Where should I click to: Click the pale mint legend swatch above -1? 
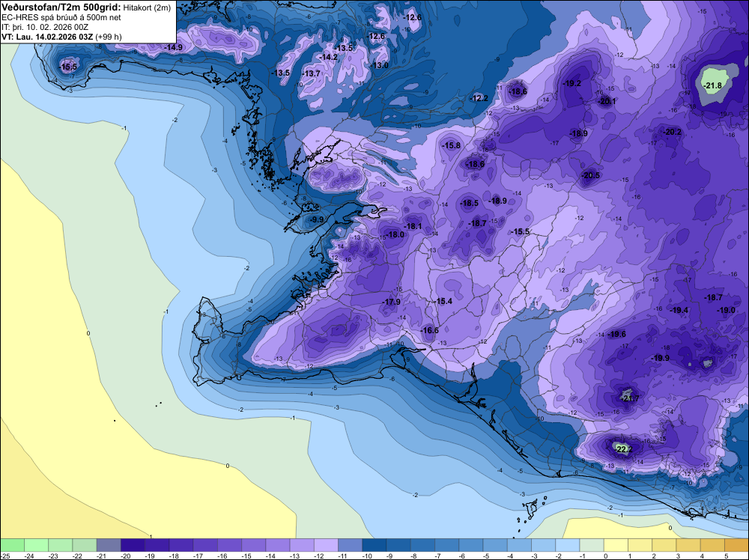(592, 545)
